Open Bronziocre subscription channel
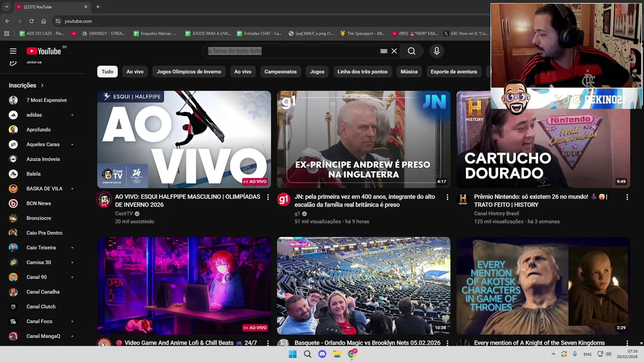Image resolution: width=644 pixels, height=362 pixels. point(42,218)
